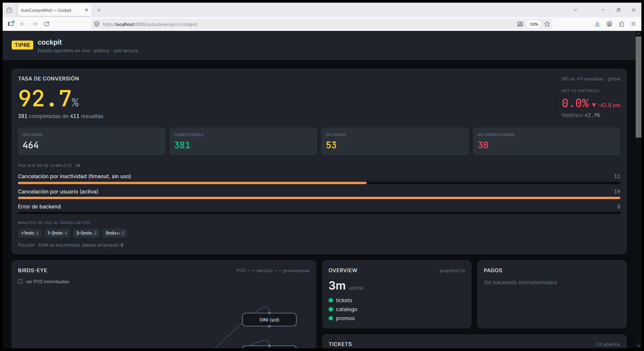Viewport: 644px width, 351px height.
Task: Reset the 100% zoom indicator
Action: 534,24
